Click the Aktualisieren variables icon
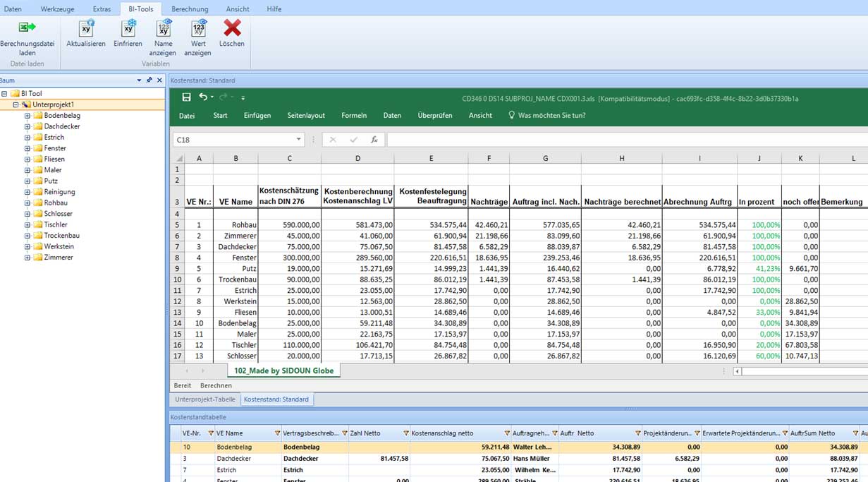 (x=86, y=28)
